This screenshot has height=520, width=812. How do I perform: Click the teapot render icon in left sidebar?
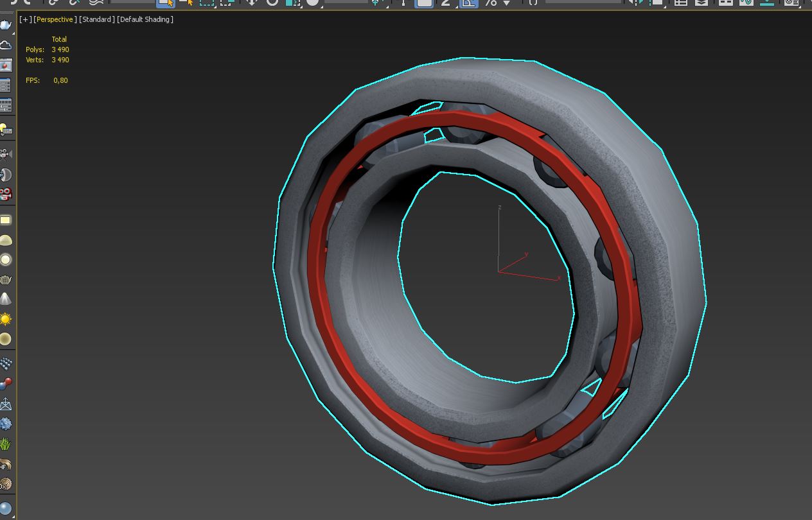[x=6, y=24]
